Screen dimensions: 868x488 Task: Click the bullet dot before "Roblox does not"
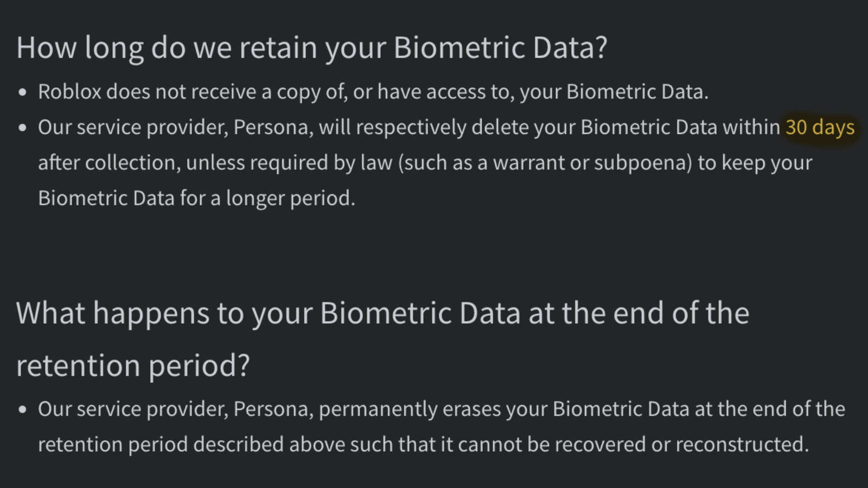pyautogui.click(x=22, y=93)
